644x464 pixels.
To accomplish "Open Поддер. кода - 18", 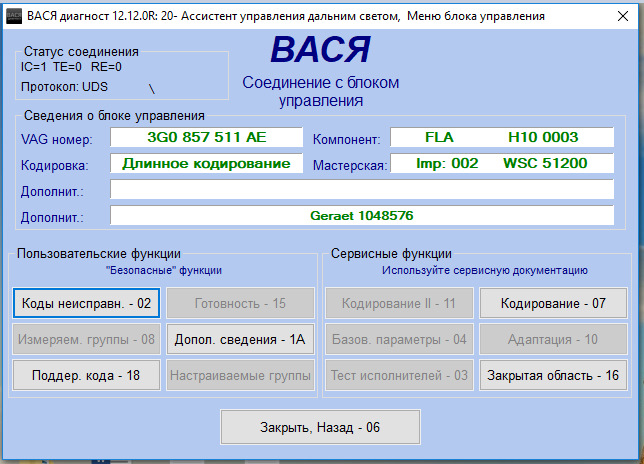I will tap(86, 375).
